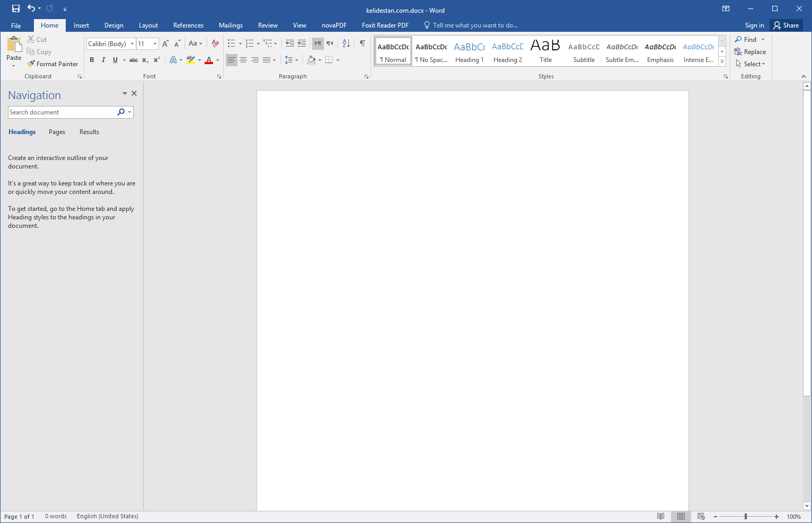Increase paragraph indent

pyautogui.click(x=302, y=43)
